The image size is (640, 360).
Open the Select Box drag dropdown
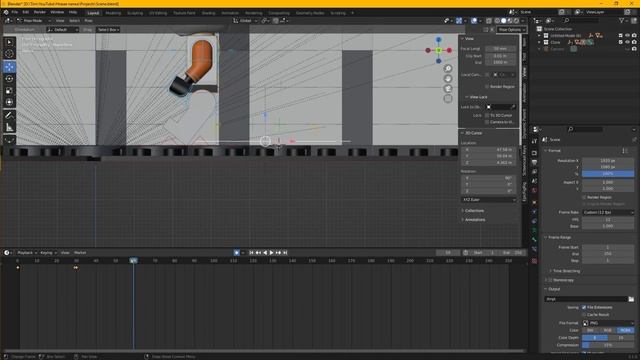tap(108, 30)
